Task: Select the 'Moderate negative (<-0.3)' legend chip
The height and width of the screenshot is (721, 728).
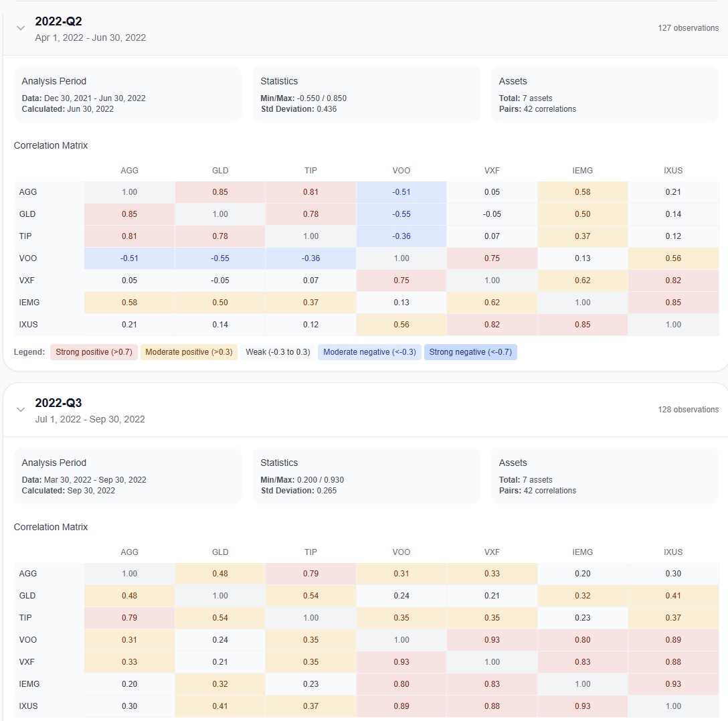Action: 369,351
